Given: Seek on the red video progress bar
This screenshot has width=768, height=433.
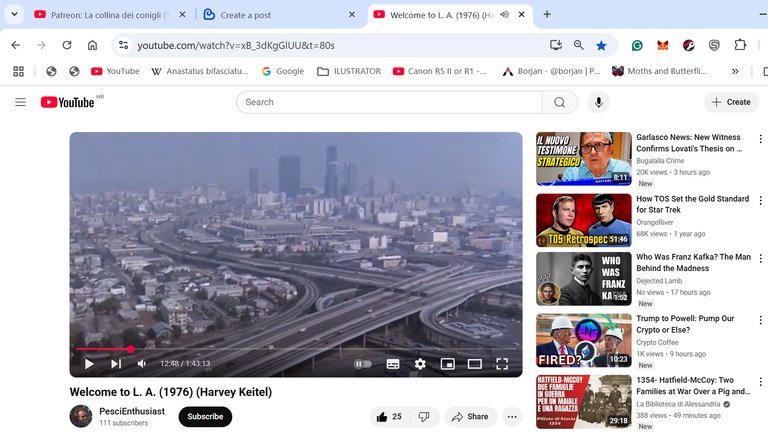Looking at the screenshot, I should (x=296, y=349).
